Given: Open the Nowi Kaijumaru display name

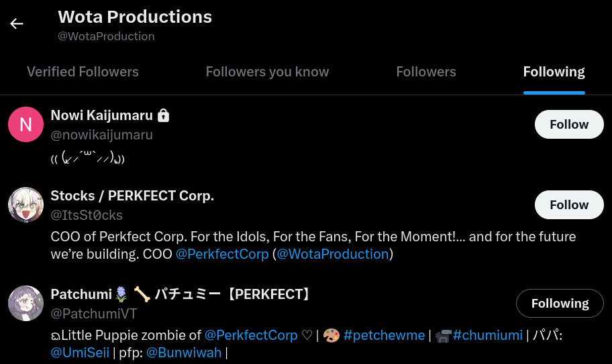Looking at the screenshot, I should tap(101, 115).
